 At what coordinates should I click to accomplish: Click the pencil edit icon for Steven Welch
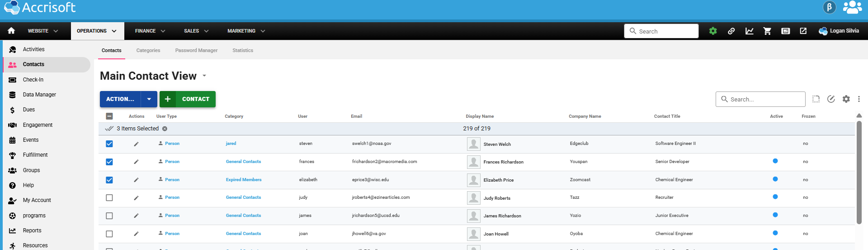pyautogui.click(x=136, y=144)
